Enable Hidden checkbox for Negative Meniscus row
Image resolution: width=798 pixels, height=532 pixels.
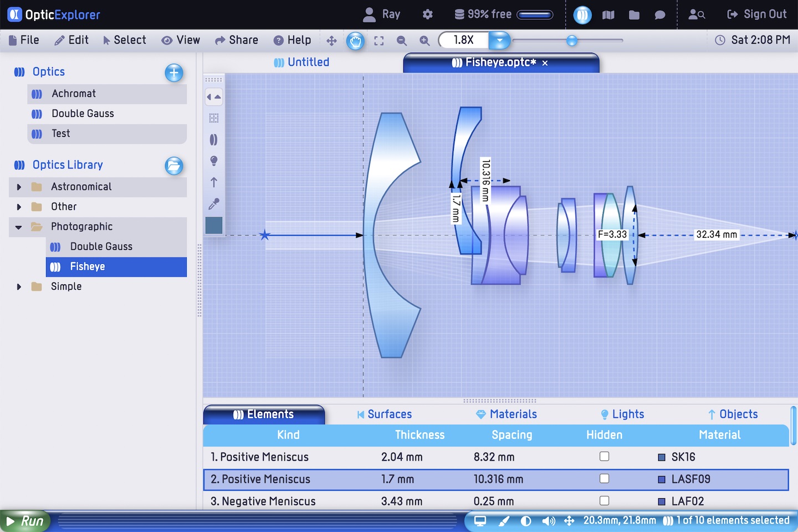[605, 500]
